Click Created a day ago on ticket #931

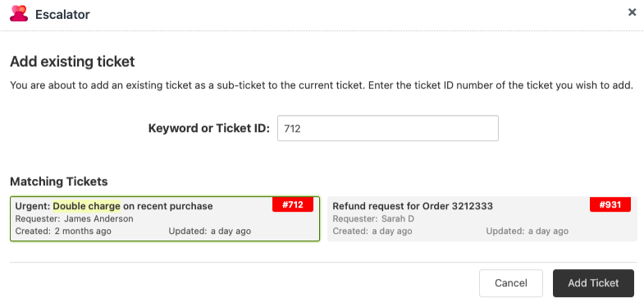point(372,231)
